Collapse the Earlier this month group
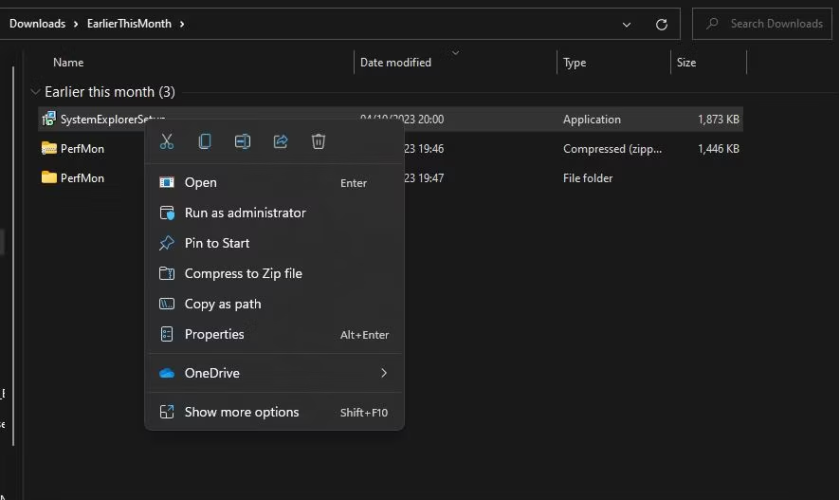This screenshot has height=500, width=840. (36, 92)
